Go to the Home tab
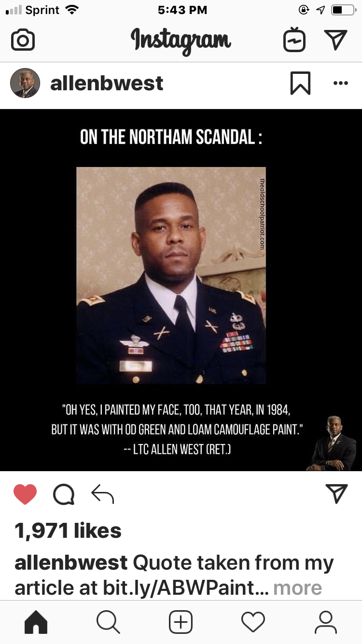This screenshot has width=362, height=644. pyautogui.click(x=36, y=622)
